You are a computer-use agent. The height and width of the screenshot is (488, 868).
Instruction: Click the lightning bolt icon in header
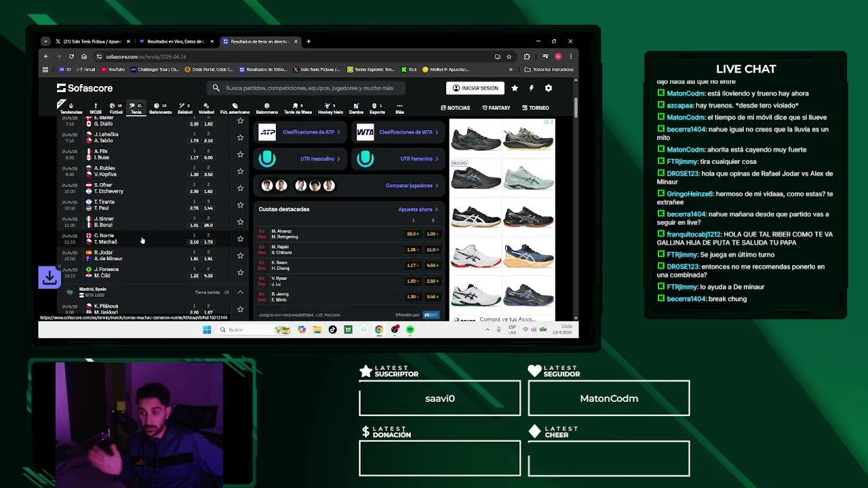pyautogui.click(x=532, y=88)
